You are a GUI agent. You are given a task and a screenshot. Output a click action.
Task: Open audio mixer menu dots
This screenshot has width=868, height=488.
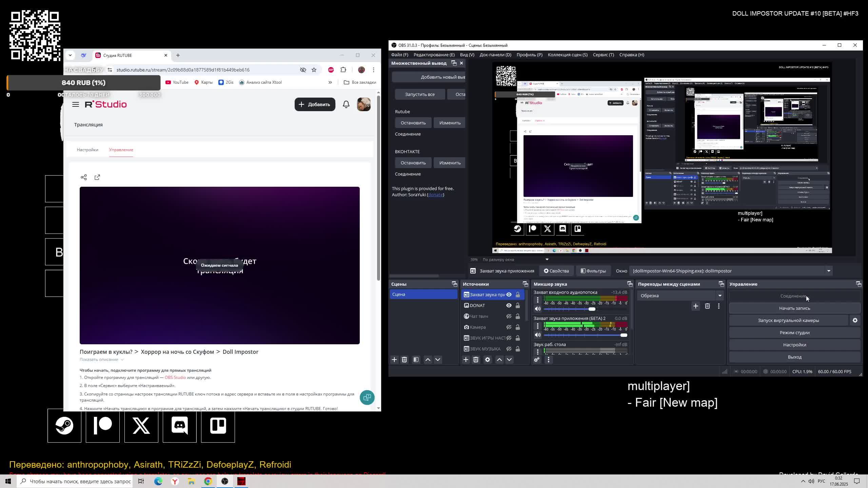click(549, 360)
